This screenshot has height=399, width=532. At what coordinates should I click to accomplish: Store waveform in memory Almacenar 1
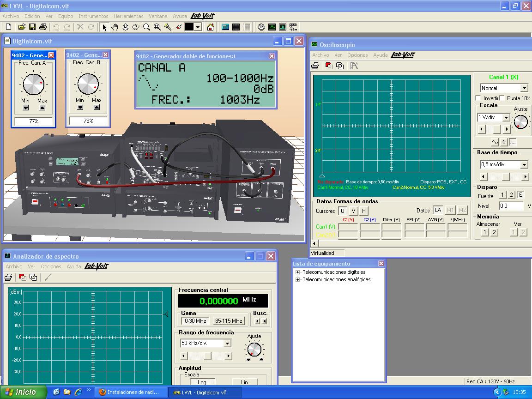coord(485,232)
